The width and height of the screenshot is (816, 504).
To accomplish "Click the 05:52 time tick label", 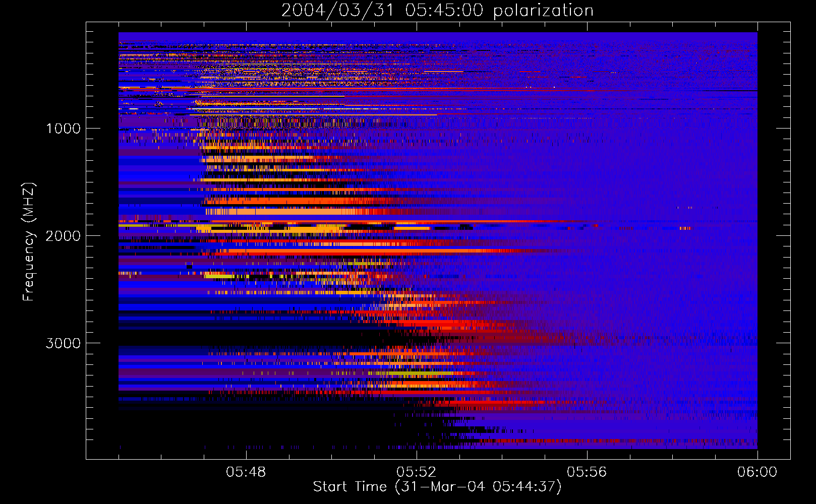I will (x=417, y=472).
